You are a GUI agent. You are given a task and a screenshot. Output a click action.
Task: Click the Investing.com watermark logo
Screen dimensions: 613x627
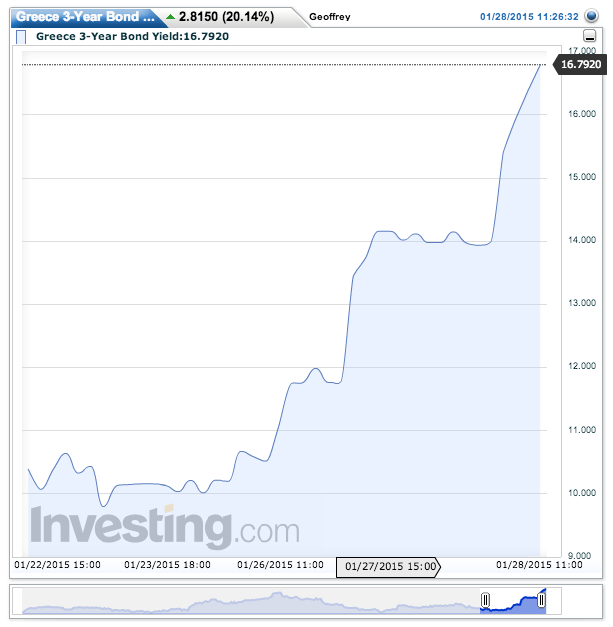pyautogui.click(x=164, y=526)
